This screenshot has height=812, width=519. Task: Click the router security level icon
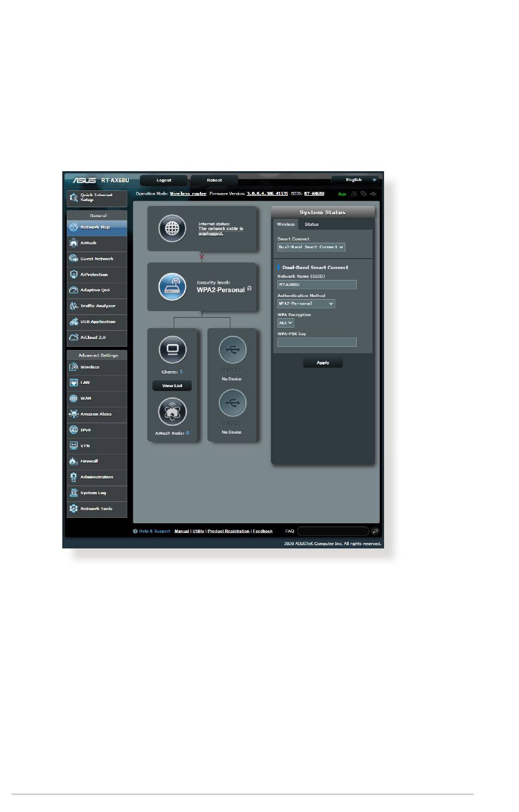pos(172,287)
